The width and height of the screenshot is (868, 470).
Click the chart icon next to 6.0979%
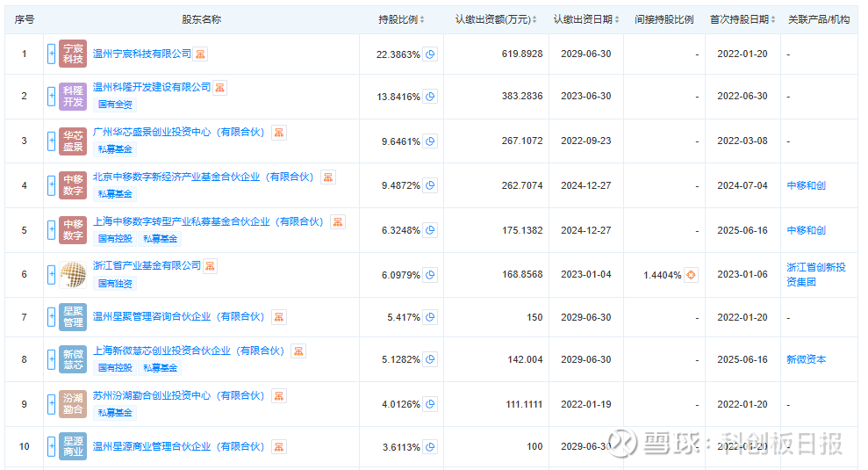click(430, 275)
